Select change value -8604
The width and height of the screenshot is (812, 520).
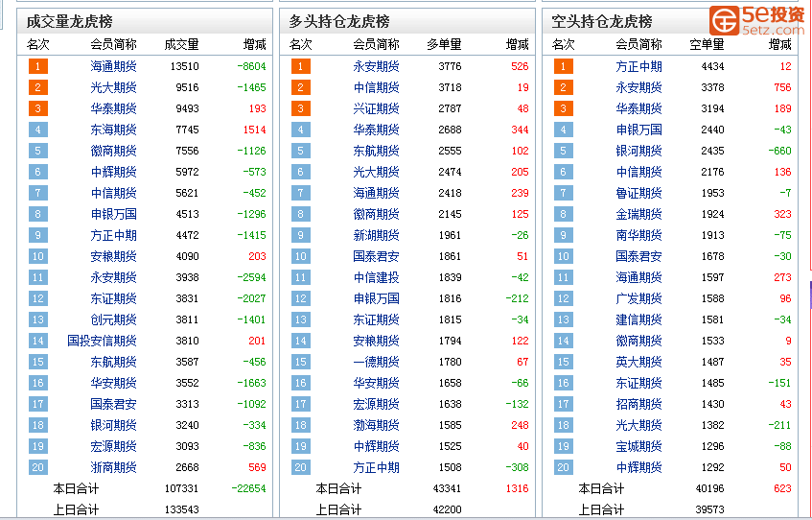[x=252, y=66]
